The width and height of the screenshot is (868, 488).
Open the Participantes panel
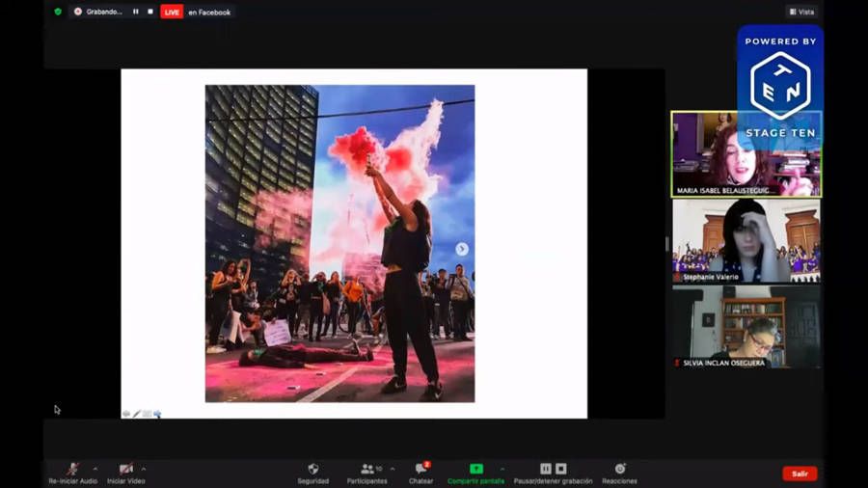(366, 469)
